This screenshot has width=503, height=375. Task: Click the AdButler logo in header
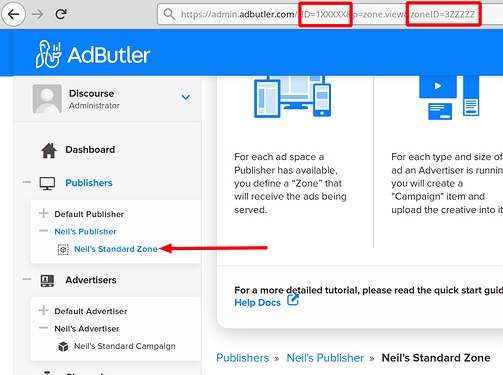[93, 54]
